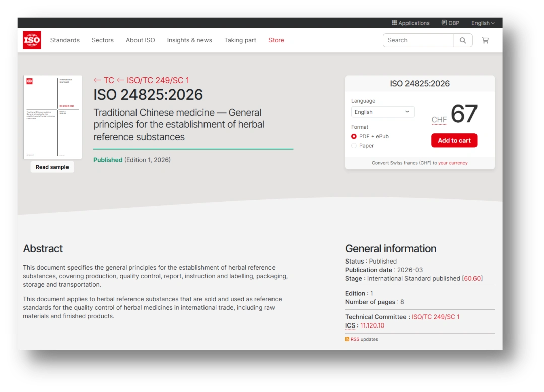Image resolution: width=544 pixels, height=392 pixels.
Task: Open the Sectors menu
Action: tap(103, 40)
